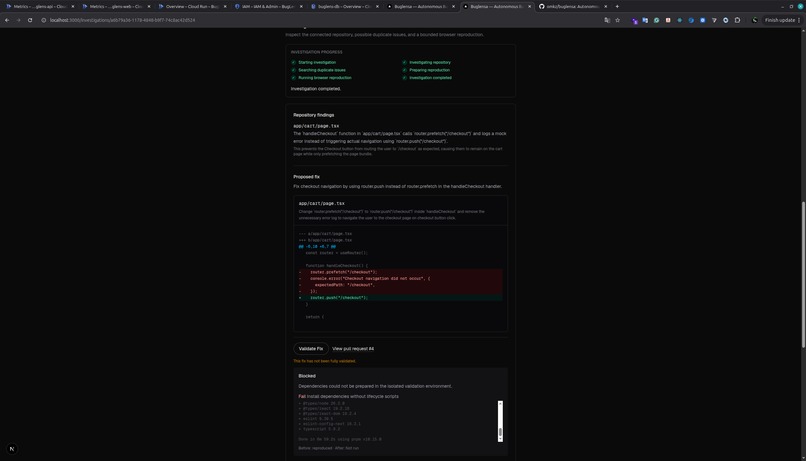
Task: Click the install log scrollbar up arrow
Action: coord(500,403)
